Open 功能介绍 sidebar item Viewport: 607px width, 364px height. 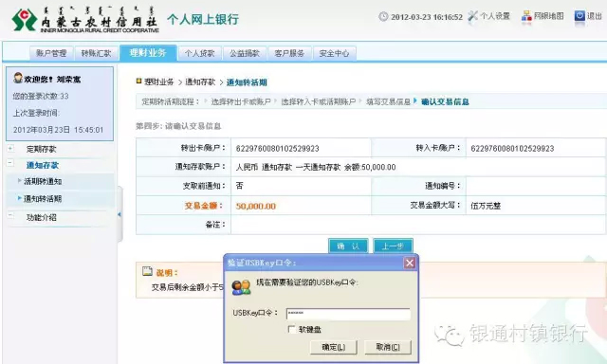(41, 217)
